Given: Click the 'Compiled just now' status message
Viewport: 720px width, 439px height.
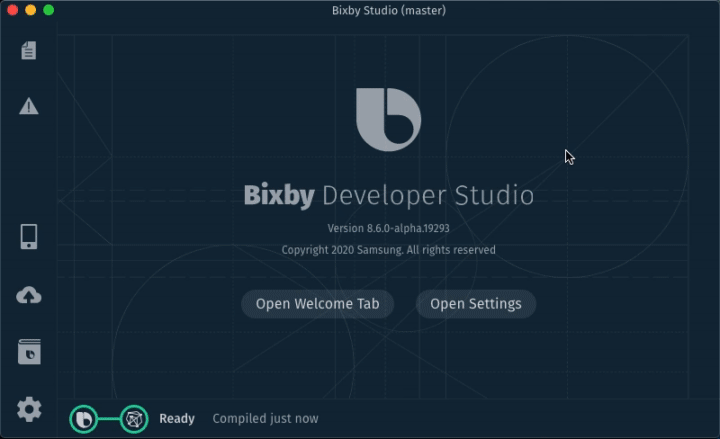Looking at the screenshot, I should pos(265,419).
